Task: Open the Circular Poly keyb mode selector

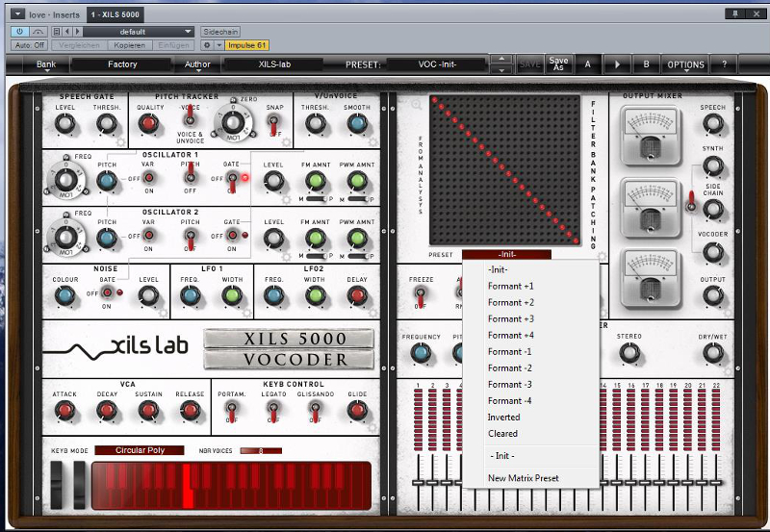Action: (140, 450)
